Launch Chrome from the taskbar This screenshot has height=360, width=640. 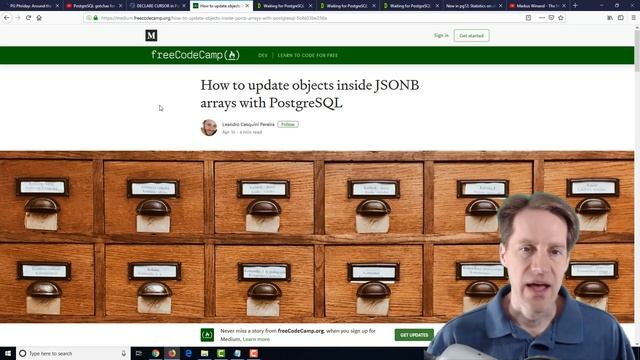pyautogui.click(x=156, y=353)
